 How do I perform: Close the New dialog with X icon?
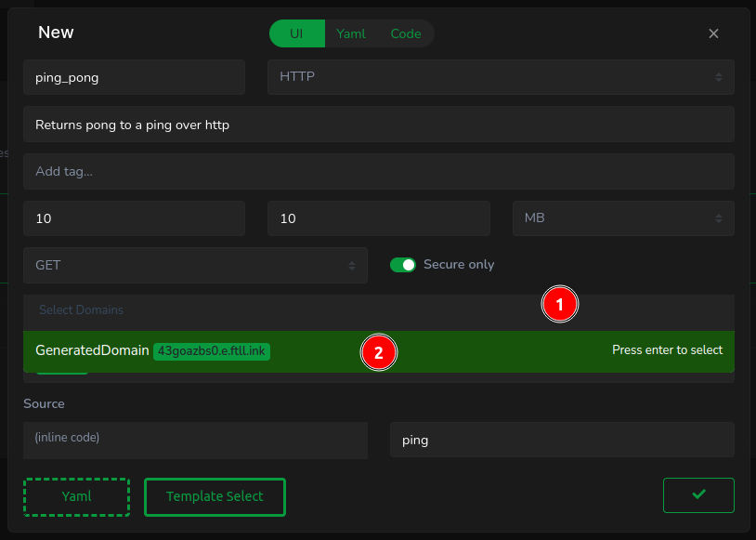[713, 33]
